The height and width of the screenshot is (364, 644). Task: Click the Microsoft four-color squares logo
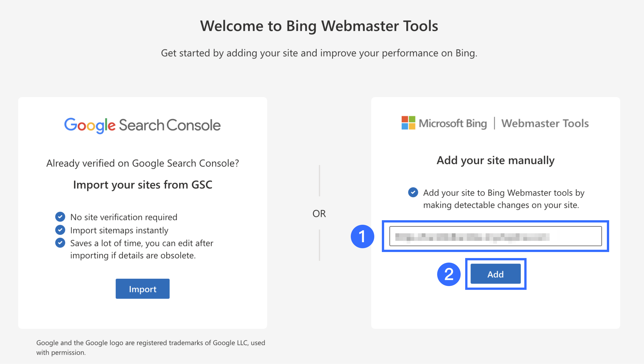tap(408, 123)
